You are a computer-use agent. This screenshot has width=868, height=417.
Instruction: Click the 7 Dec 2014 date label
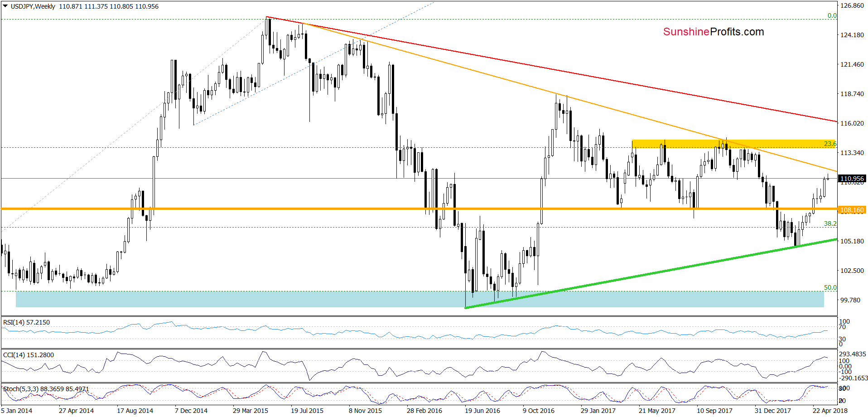[x=191, y=411]
